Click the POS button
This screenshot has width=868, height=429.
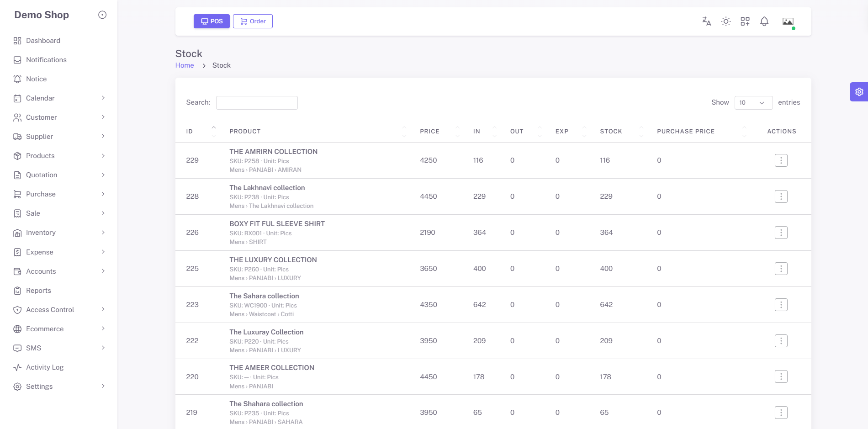[212, 21]
